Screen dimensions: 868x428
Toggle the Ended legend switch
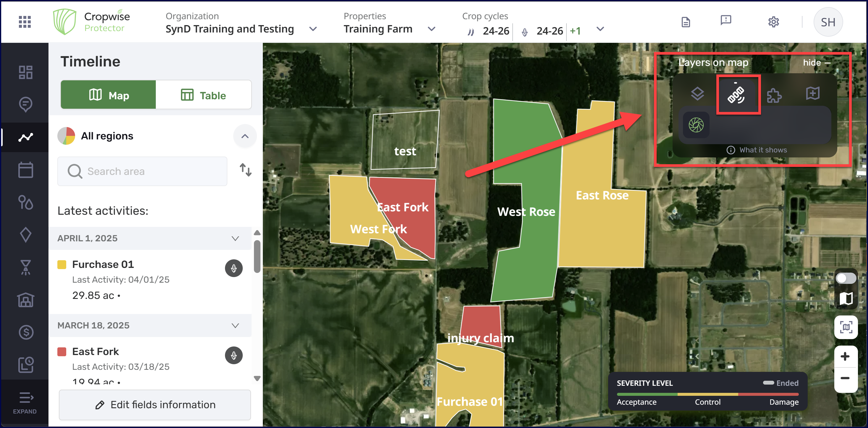[769, 383]
